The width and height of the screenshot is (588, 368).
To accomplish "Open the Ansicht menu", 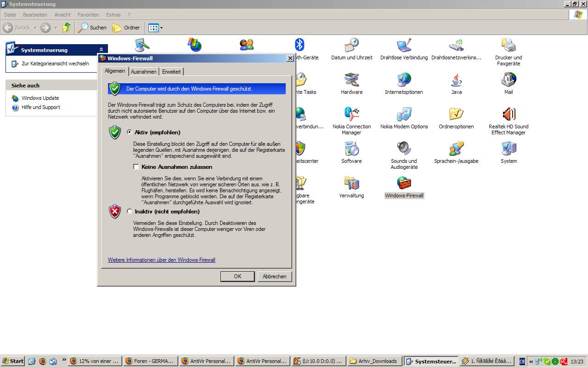I will (x=62, y=15).
